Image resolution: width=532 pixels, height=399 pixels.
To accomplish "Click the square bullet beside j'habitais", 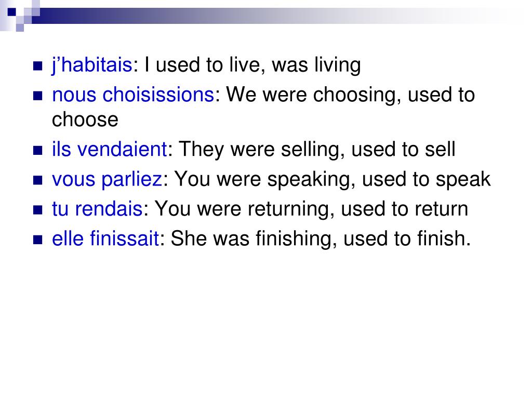I will click(x=37, y=65).
